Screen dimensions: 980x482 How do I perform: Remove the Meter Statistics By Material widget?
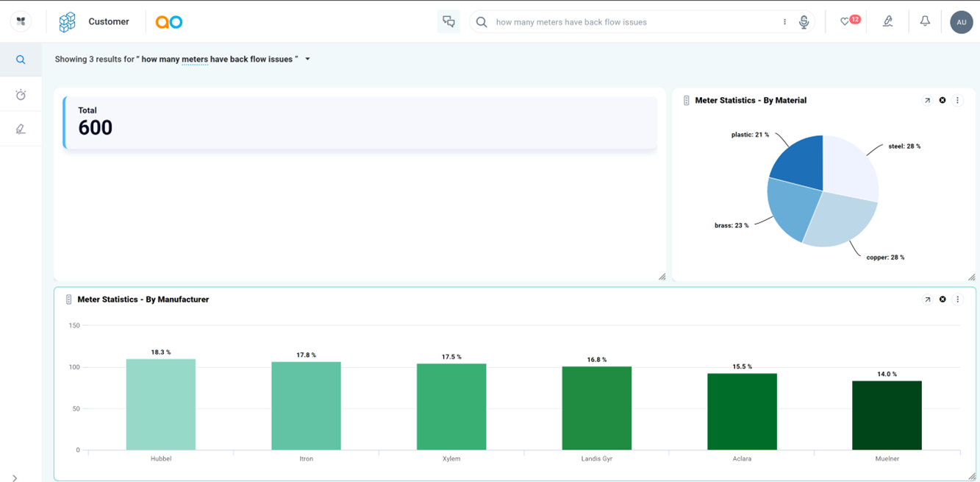(943, 101)
